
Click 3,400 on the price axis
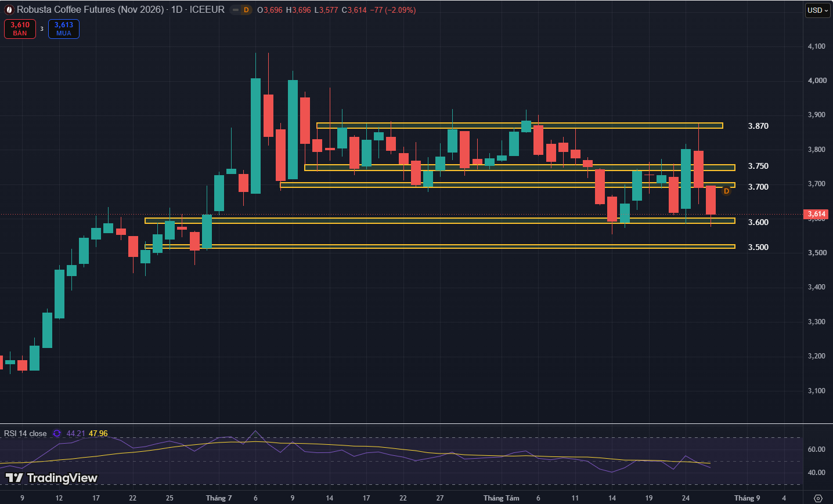point(817,287)
